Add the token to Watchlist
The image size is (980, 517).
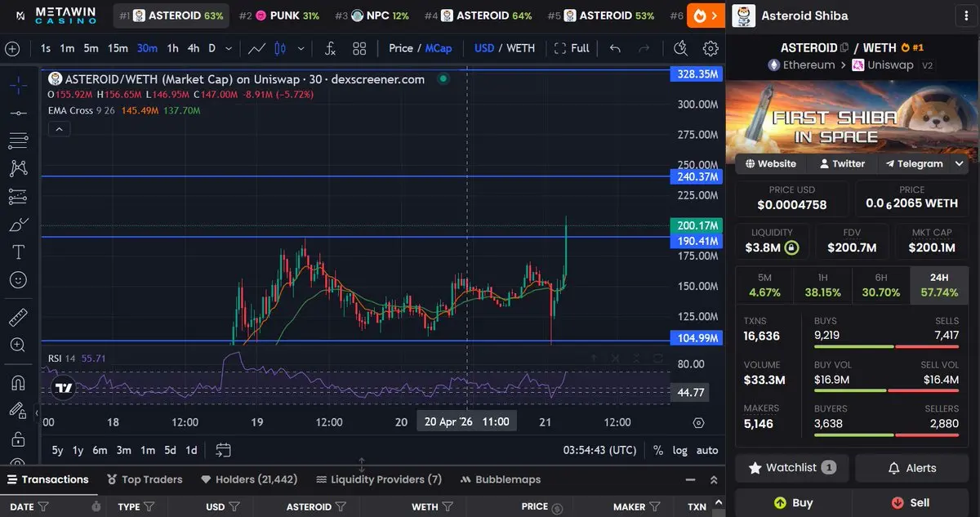click(x=793, y=468)
